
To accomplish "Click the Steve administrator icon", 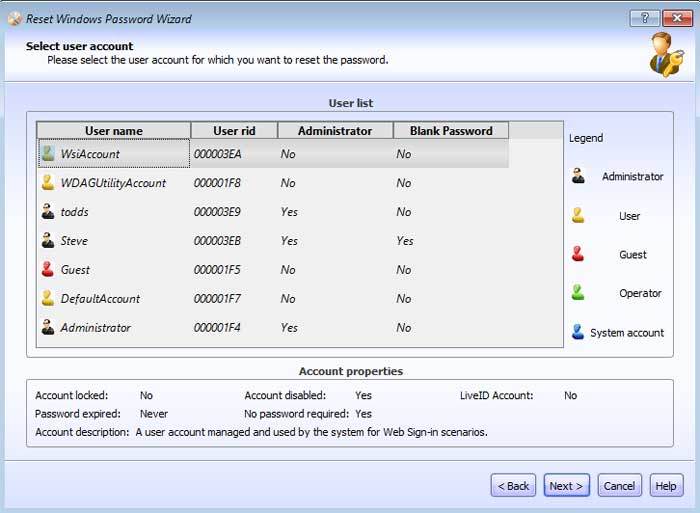I will 48,241.
